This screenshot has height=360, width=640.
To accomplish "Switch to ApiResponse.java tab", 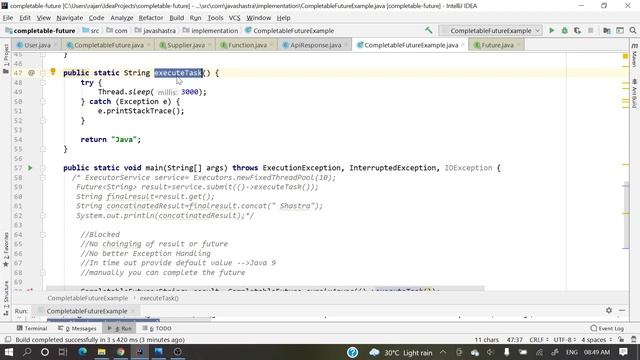I will 315,45.
